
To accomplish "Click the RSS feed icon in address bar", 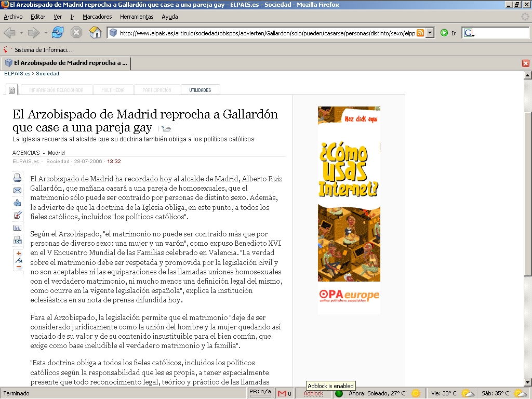I will pyautogui.click(x=420, y=33).
